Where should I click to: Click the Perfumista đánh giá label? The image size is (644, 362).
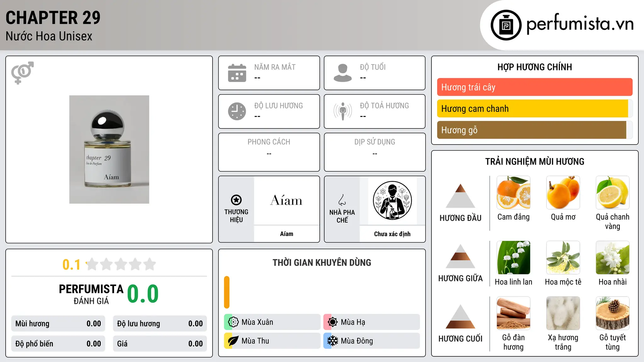[x=91, y=294]
